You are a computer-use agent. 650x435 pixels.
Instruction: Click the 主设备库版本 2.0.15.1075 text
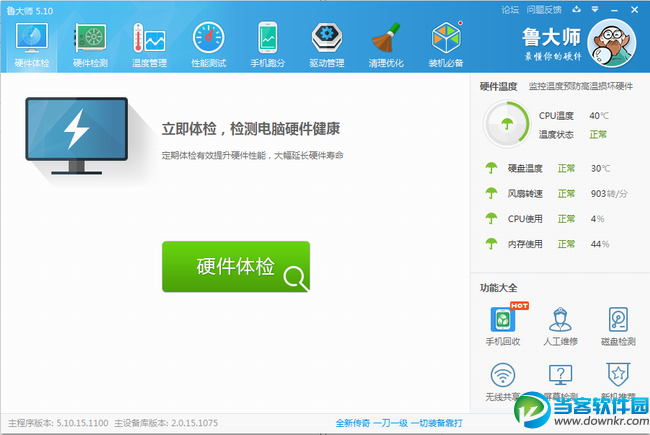(166, 423)
